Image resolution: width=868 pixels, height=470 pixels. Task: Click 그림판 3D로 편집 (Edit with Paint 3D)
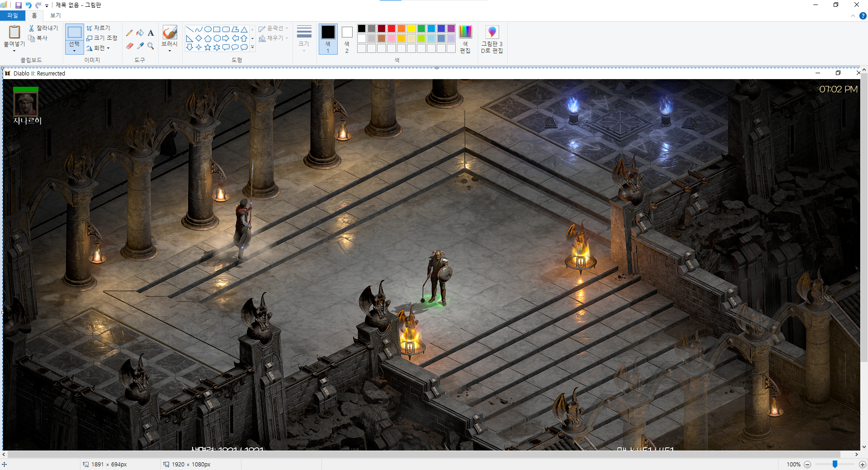pos(492,39)
